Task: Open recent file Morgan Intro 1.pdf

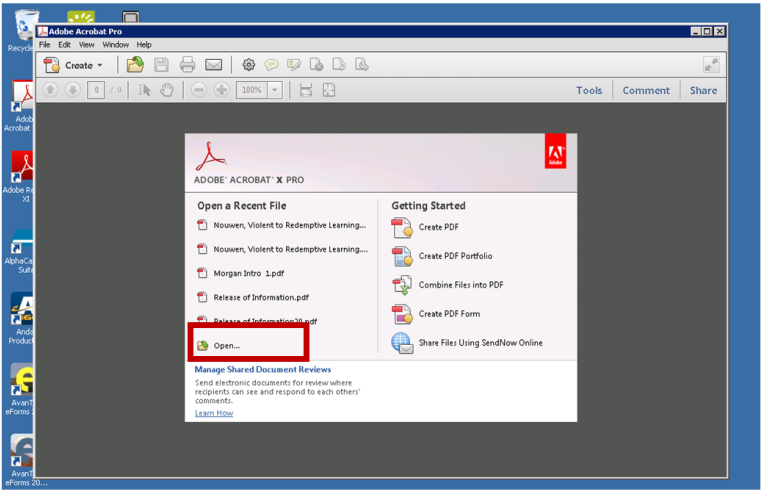Action: (248, 273)
